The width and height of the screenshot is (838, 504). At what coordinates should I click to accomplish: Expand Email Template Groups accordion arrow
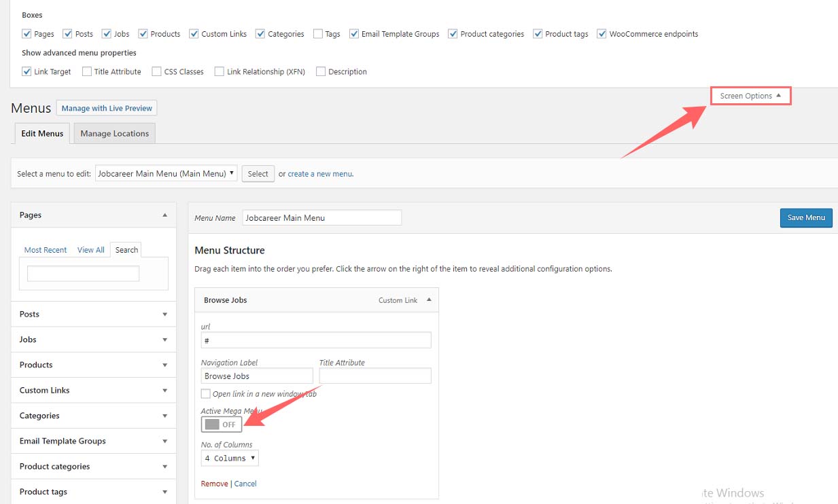tap(164, 442)
